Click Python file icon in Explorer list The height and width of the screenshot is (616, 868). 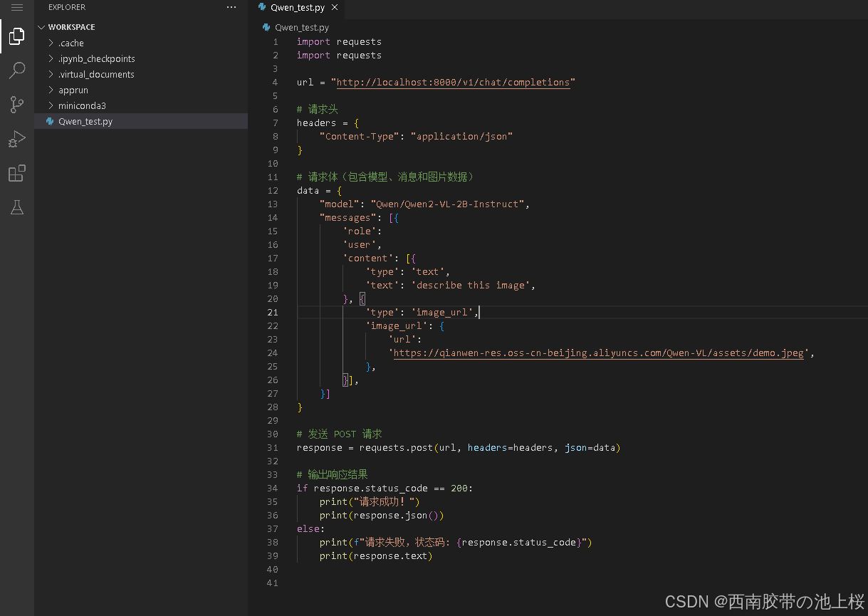[50, 122]
